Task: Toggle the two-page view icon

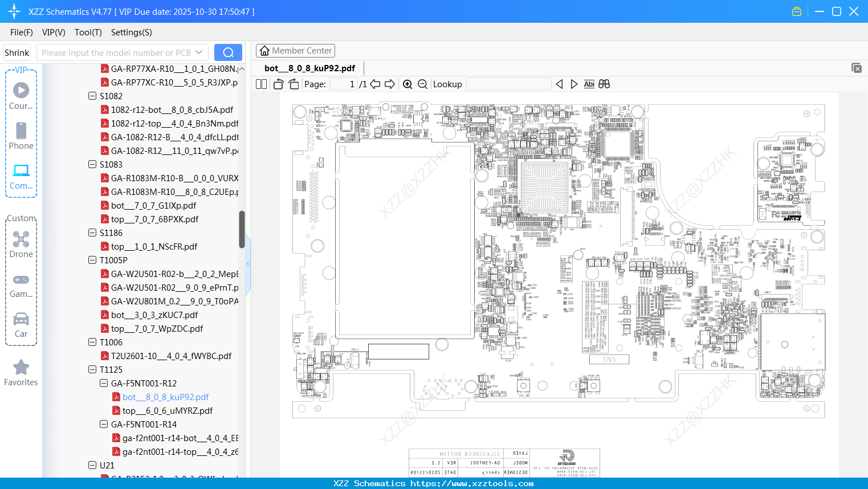Action: click(x=261, y=84)
